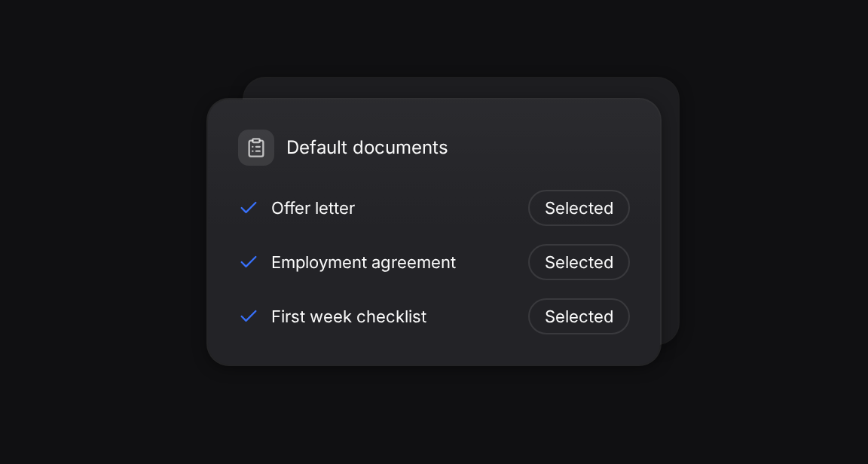Click the clipboard checklist icon

pos(255,148)
